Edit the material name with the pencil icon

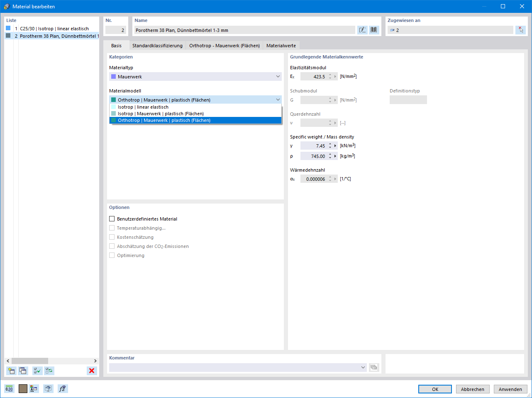(362, 30)
